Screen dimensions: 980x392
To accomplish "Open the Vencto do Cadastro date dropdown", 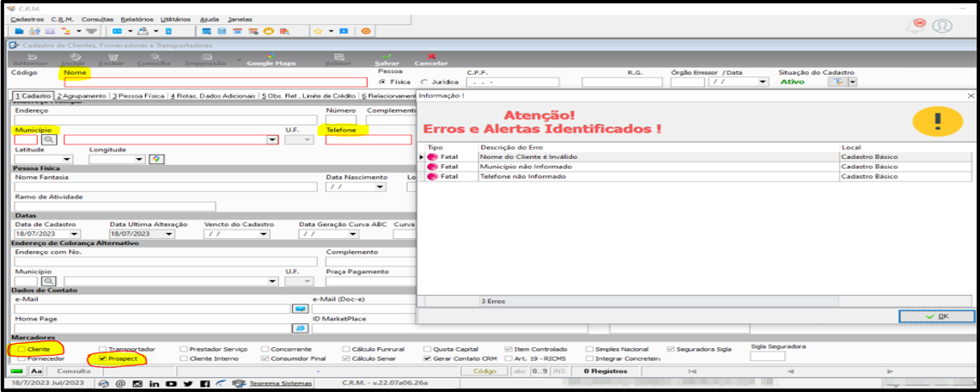I will 263,234.
